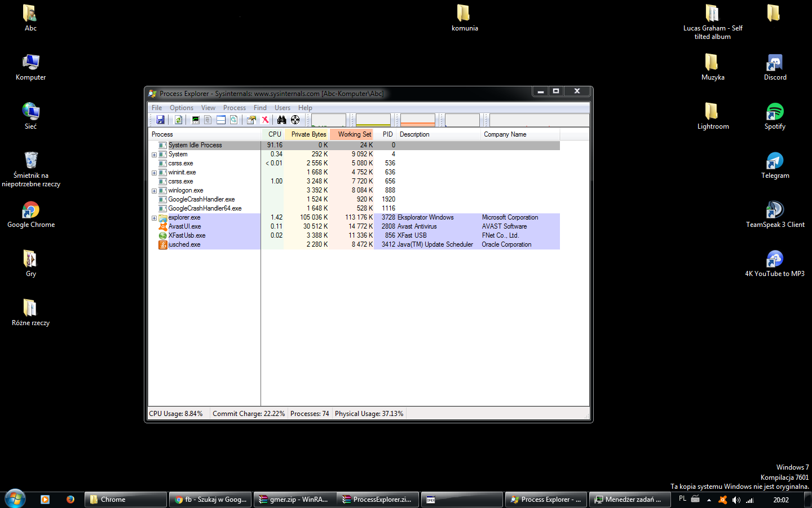
Task: Click the Windows Start orb
Action: click(x=15, y=499)
